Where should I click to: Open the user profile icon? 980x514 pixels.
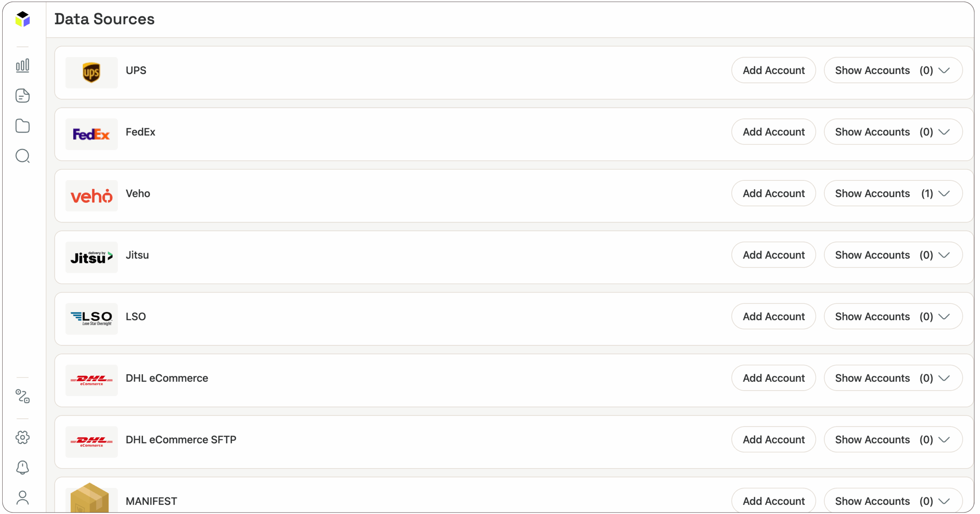23,498
